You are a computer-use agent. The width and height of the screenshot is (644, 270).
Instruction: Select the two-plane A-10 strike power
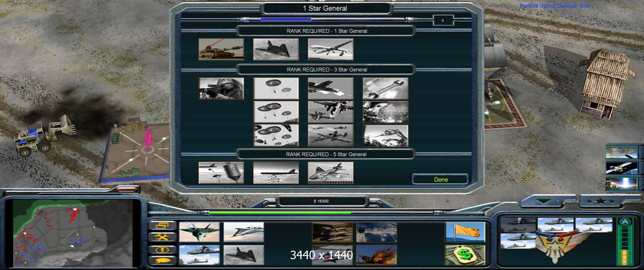click(330, 112)
